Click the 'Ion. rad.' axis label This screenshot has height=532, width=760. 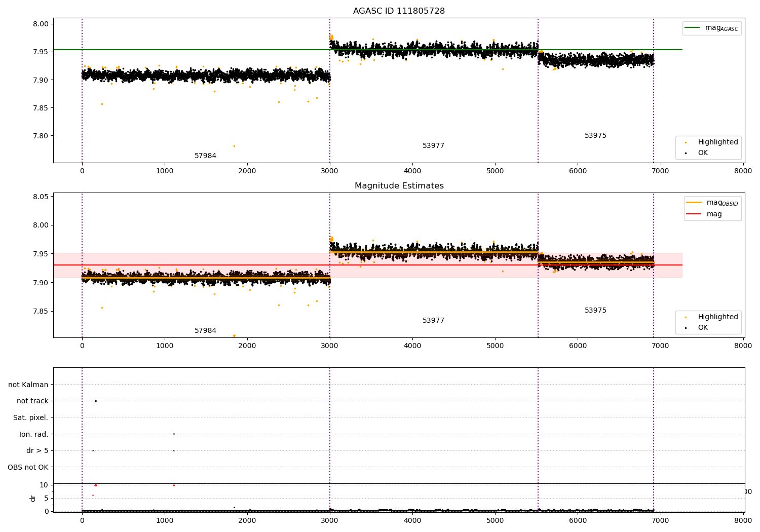tap(34, 435)
